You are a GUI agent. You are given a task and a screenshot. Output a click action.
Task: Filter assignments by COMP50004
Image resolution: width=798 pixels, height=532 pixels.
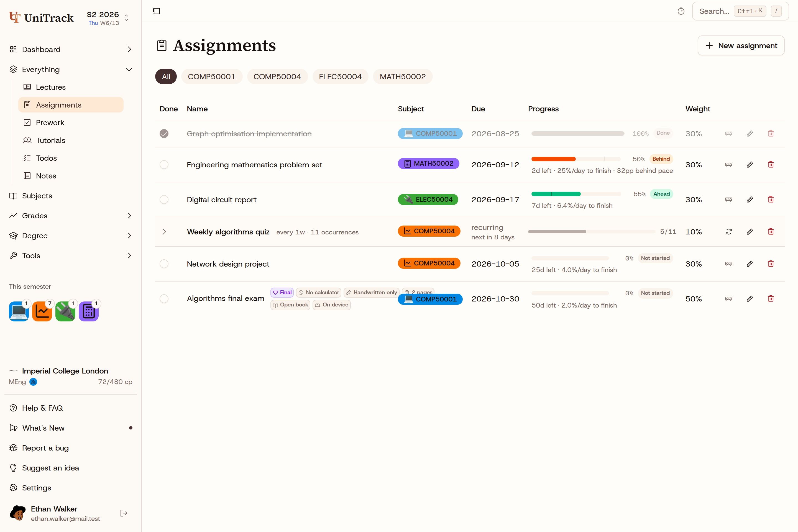click(277, 77)
